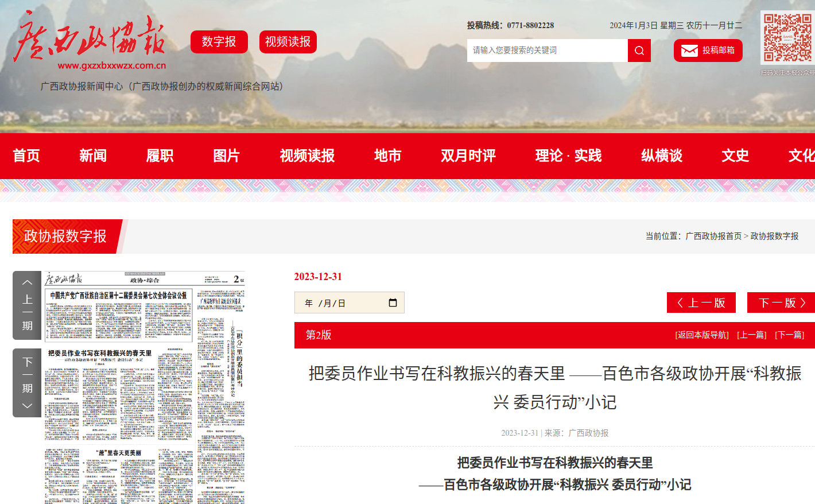Open the 数字报 red button

pos(219,42)
